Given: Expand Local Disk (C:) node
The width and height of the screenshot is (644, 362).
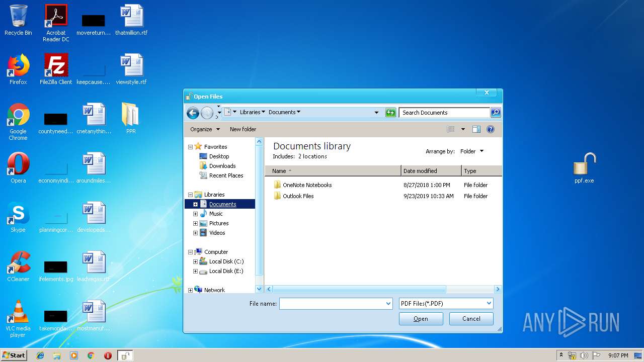Looking at the screenshot, I should pyautogui.click(x=196, y=261).
